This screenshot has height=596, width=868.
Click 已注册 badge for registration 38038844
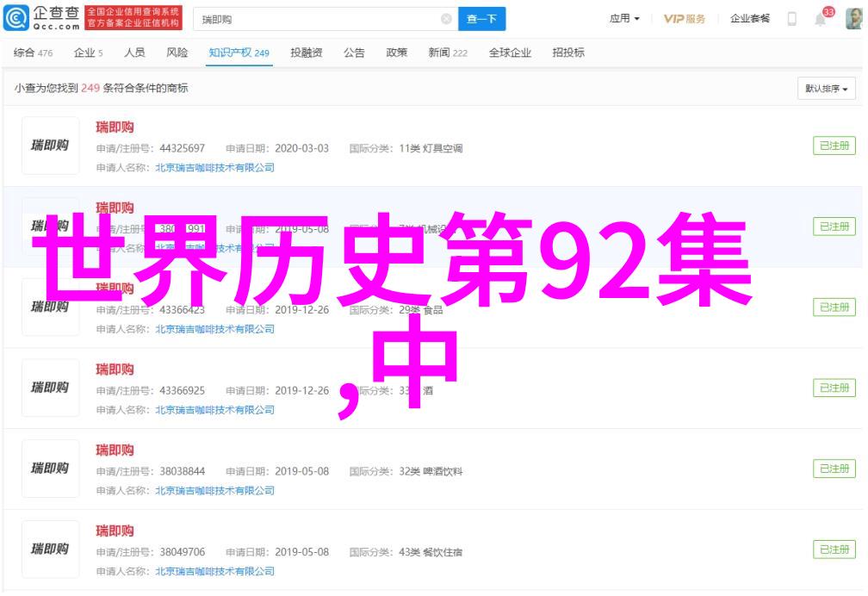tap(834, 469)
